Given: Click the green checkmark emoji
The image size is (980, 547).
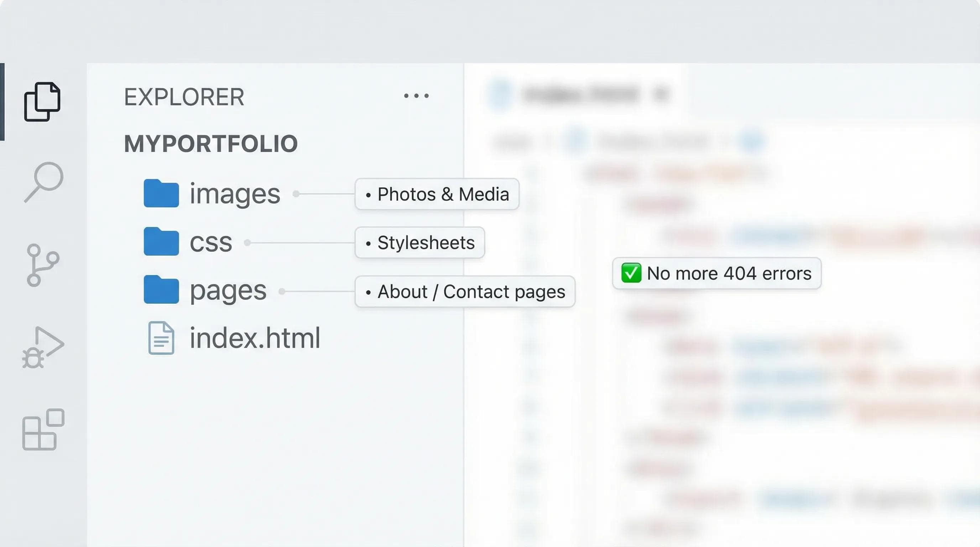Looking at the screenshot, I should pos(631,273).
